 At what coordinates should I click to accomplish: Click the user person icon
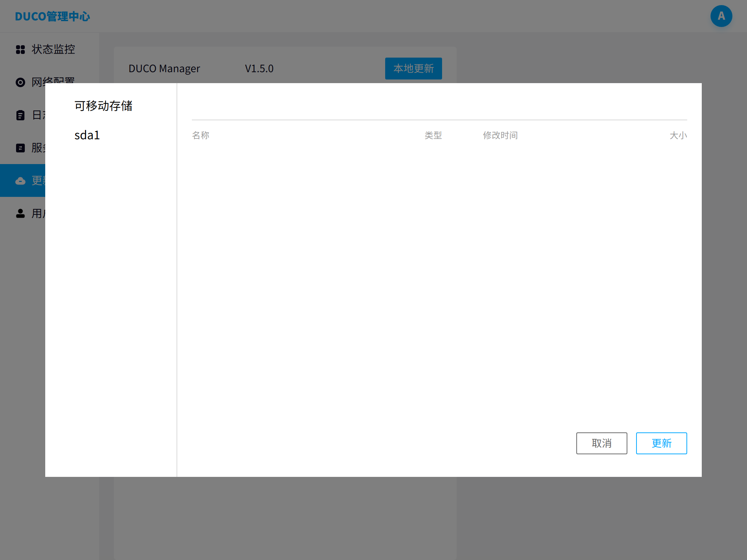(20, 214)
